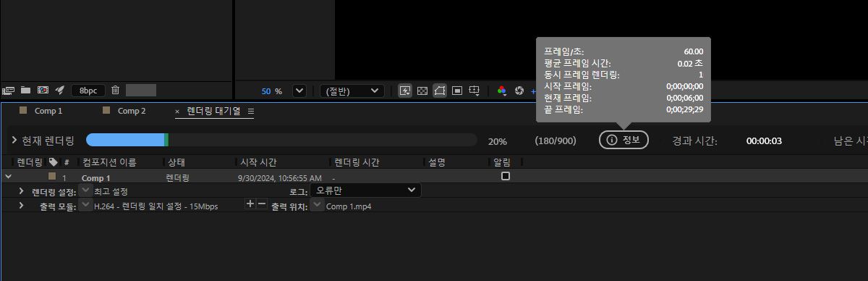Click the Comp 1 label color square
Viewport: 868px width, 281px height.
click(52, 176)
